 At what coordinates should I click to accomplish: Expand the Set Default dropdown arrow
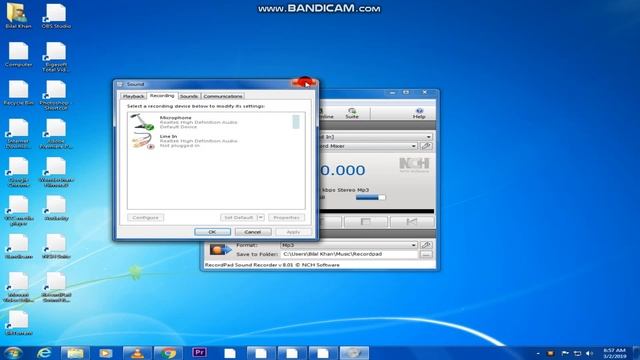pyautogui.click(x=260, y=218)
